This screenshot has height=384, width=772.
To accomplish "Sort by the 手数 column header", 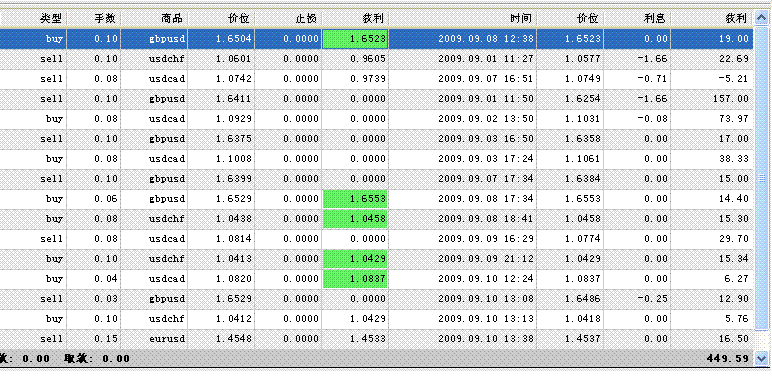I will pyautogui.click(x=94, y=19).
